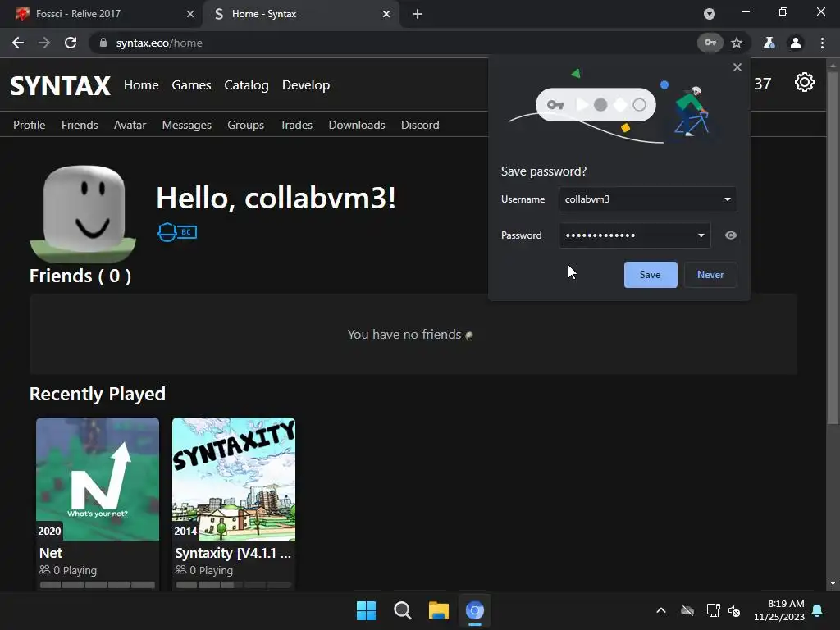
Task: Click the Hello, collabvm3! heading
Action: coord(276,199)
